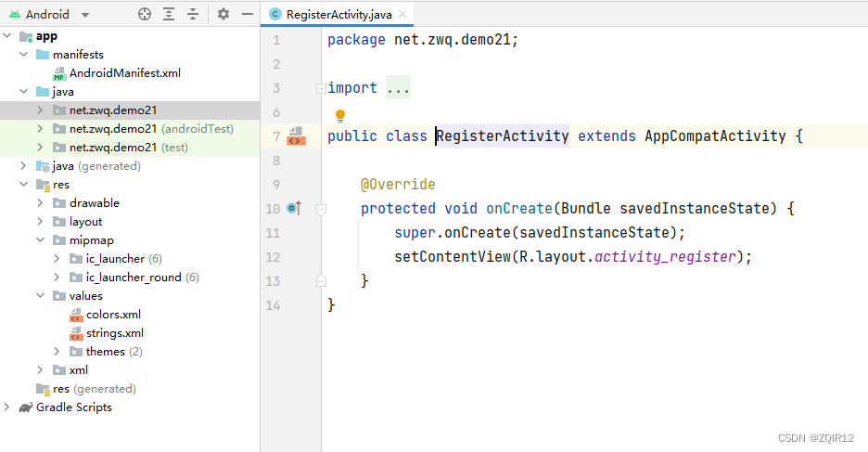This screenshot has width=868, height=452.
Task: Hide the project panel with minus icon
Action: pyautogui.click(x=248, y=15)
